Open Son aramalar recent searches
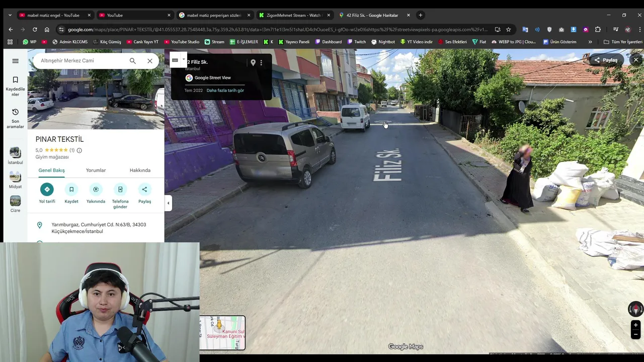 15,119
